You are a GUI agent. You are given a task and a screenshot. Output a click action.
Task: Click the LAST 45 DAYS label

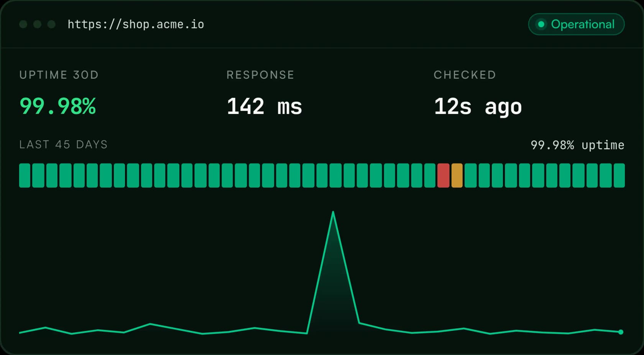pos(63,144)
